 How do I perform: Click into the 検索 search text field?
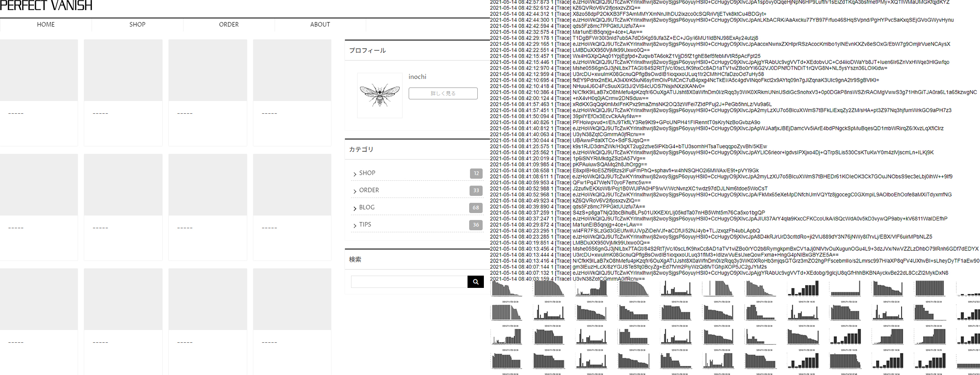tap(409, 282)
